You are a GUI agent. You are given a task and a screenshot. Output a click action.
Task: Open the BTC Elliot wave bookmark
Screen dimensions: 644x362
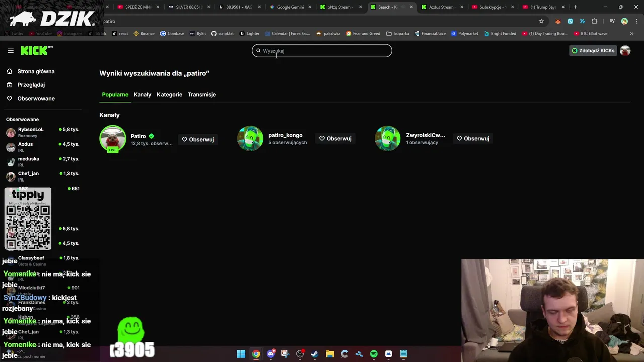pos(591,34)
